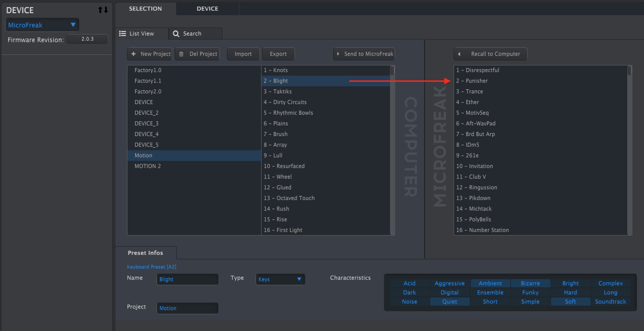Viewport: 644px width, 331px height.
Task: Click the sort arrows icon in DEVICE panel
Action: 103,10
